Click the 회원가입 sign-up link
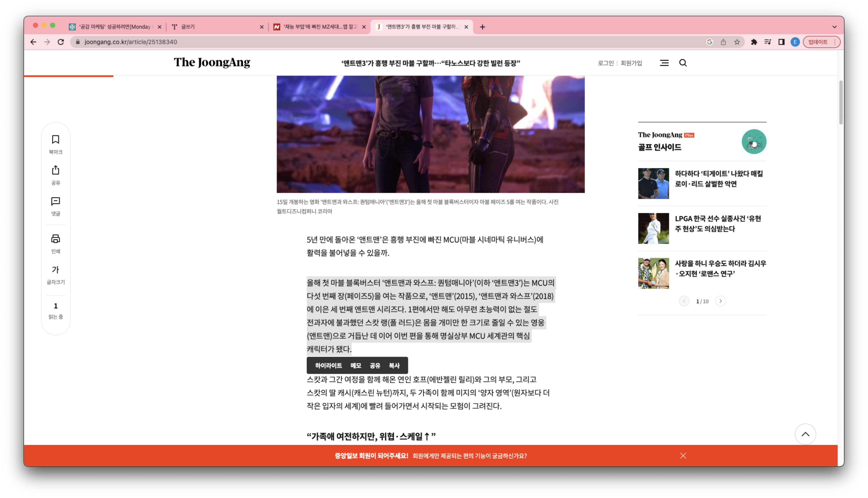This screenshot has height=498, width=868. [x=631, y=63]
